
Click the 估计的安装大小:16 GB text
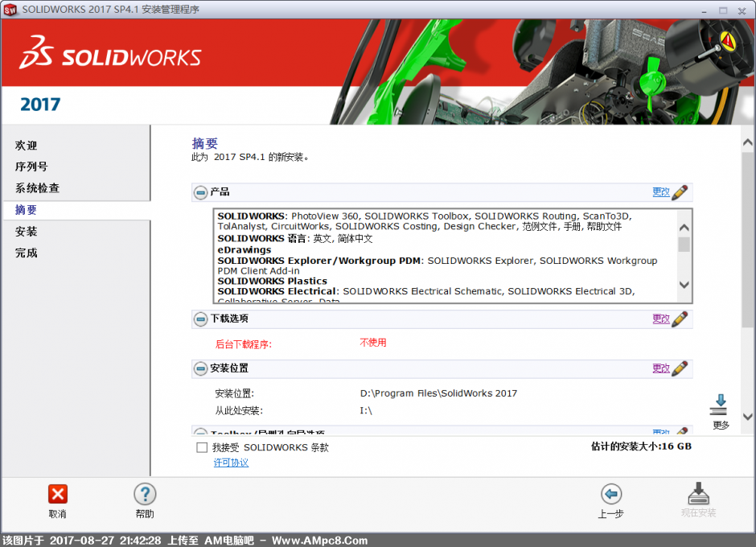coord(641,446)
